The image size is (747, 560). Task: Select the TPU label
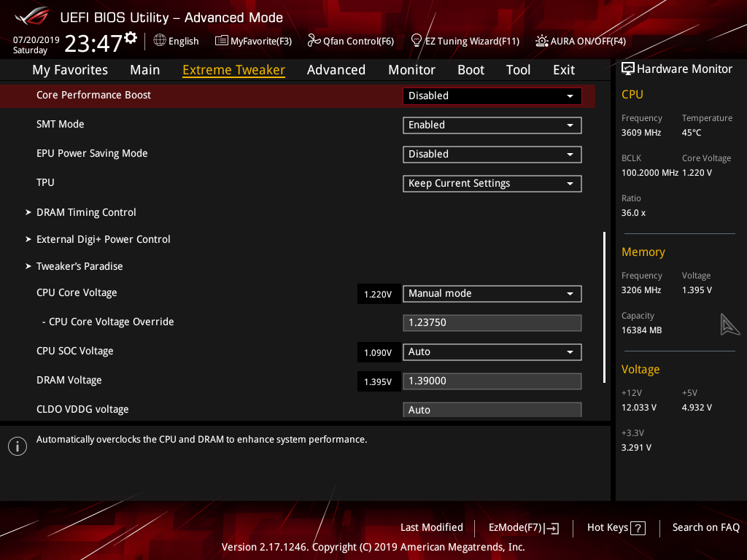[x=45, y=182]
